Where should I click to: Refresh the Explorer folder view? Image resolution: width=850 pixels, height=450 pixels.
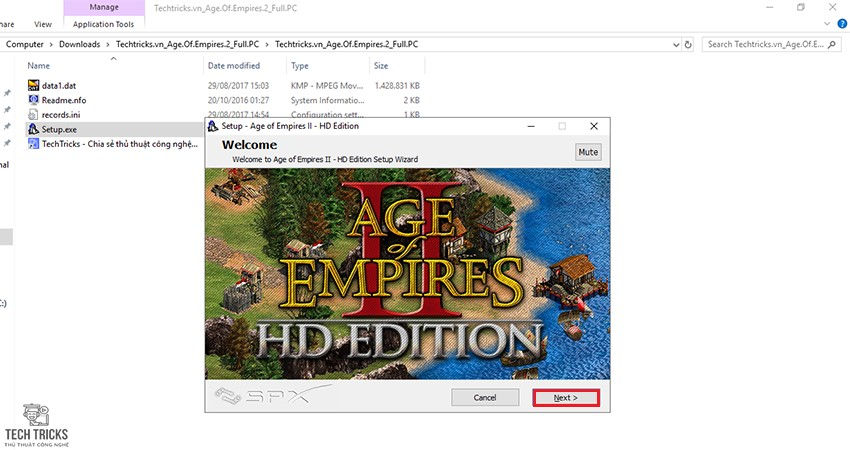coord(688,44)
